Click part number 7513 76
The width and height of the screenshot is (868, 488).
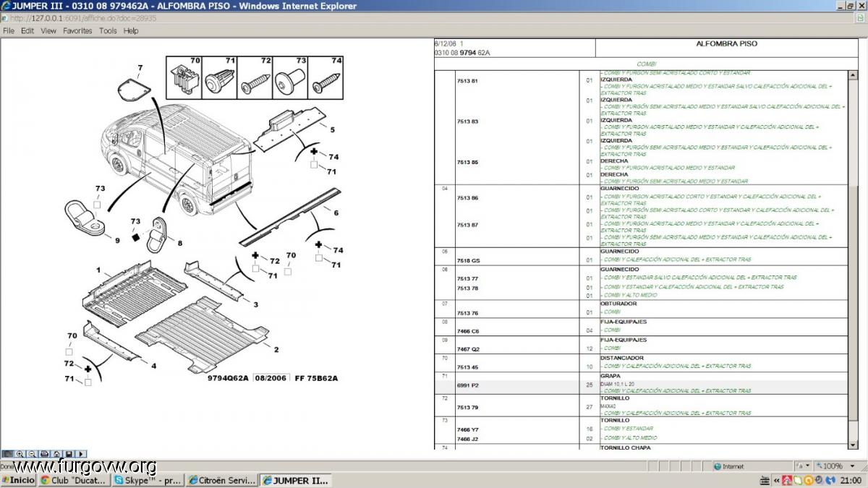[x=467, y=313]
